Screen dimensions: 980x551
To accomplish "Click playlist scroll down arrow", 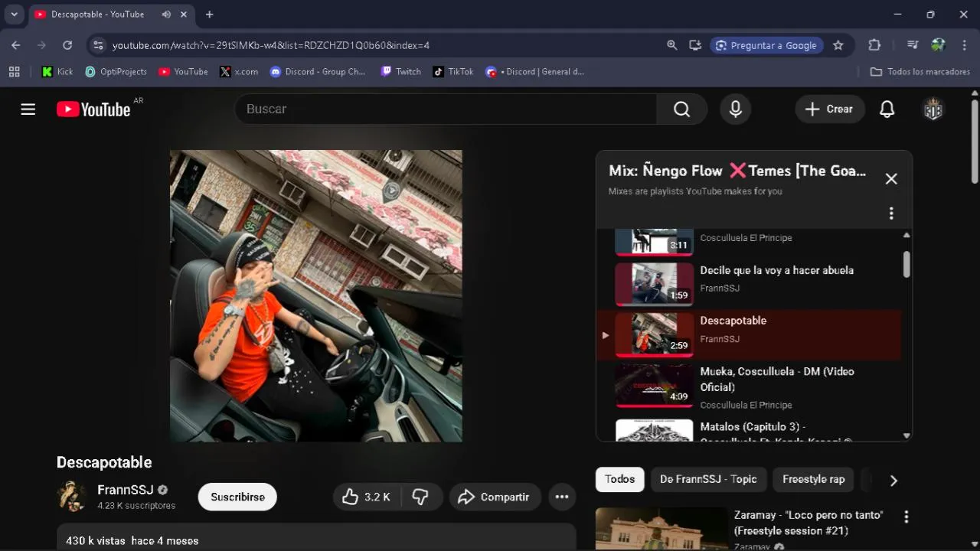I will pyautogui.click(x=906, y=435).
